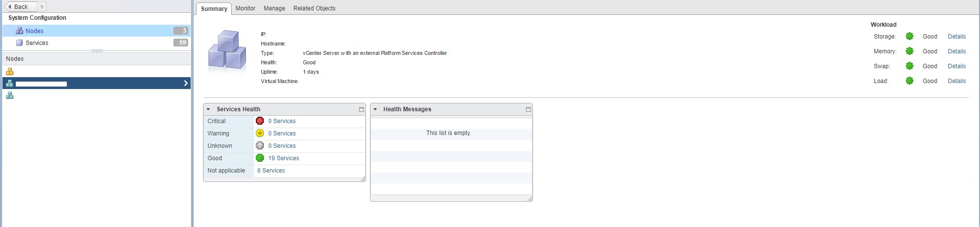Image resolution: width=980 pixels, height=227 pixels.
Task: Click the gray Unknown services status icon
Action: pos(260,146)
